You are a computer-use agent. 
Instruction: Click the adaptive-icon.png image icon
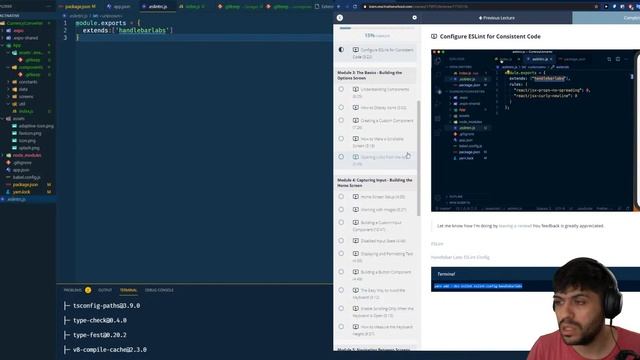(15, 126)
